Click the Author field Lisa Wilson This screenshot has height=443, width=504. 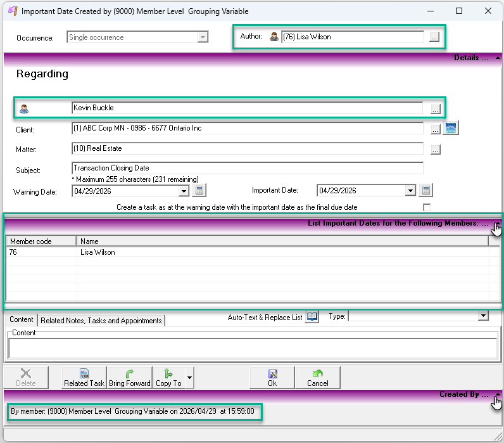point(352,37)
